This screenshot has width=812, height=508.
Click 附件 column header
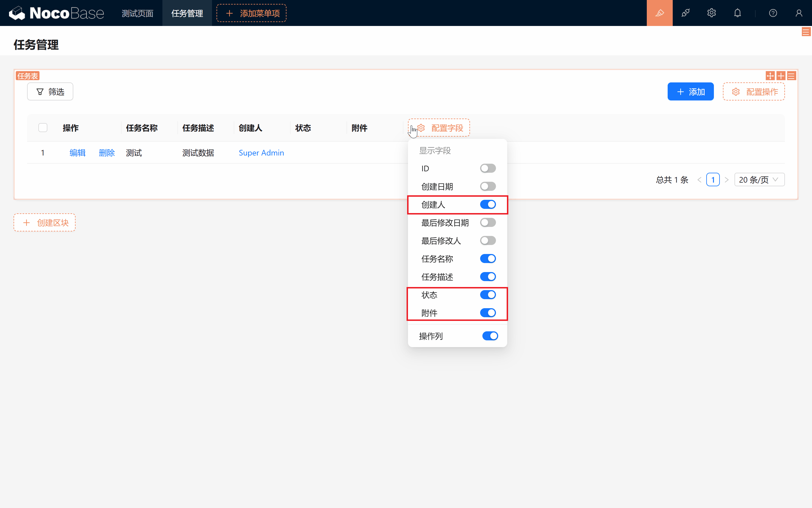[x=359, y=128]
